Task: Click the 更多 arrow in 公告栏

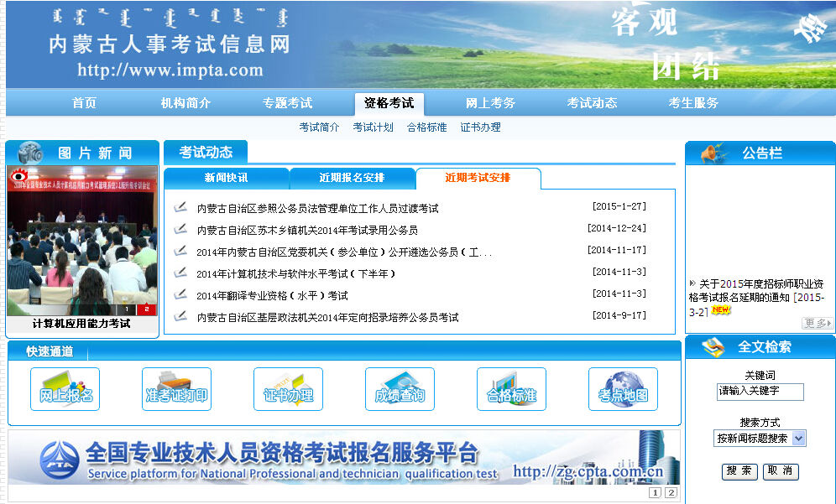Action: click(818, 323)
